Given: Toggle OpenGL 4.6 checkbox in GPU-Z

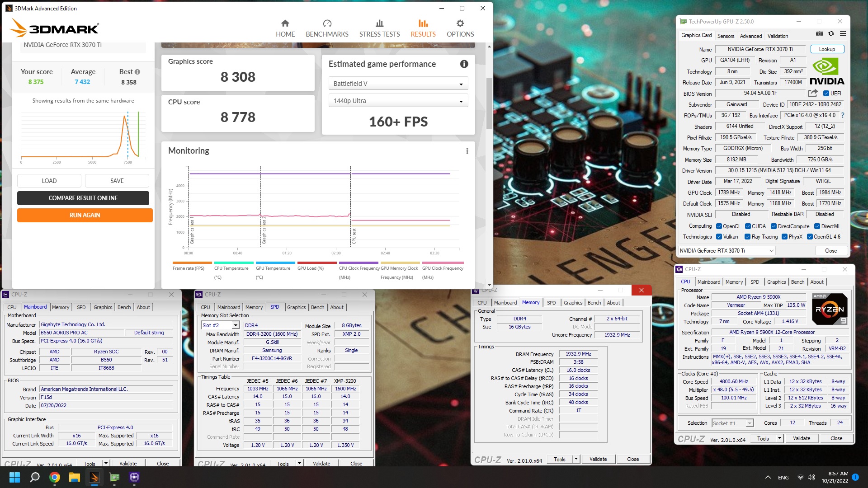Looking at the screenshot, I should 810,237.
